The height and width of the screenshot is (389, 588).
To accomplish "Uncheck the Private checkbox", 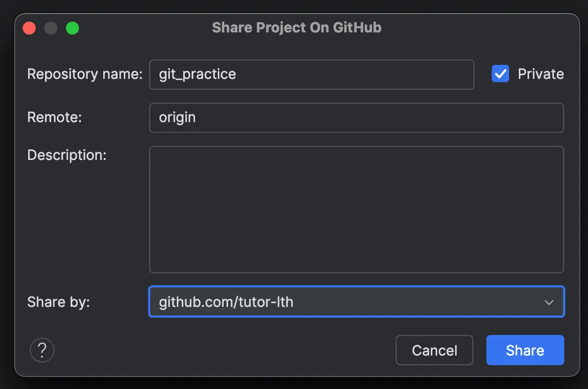I will pyautogui.click(x=500, y=73).
